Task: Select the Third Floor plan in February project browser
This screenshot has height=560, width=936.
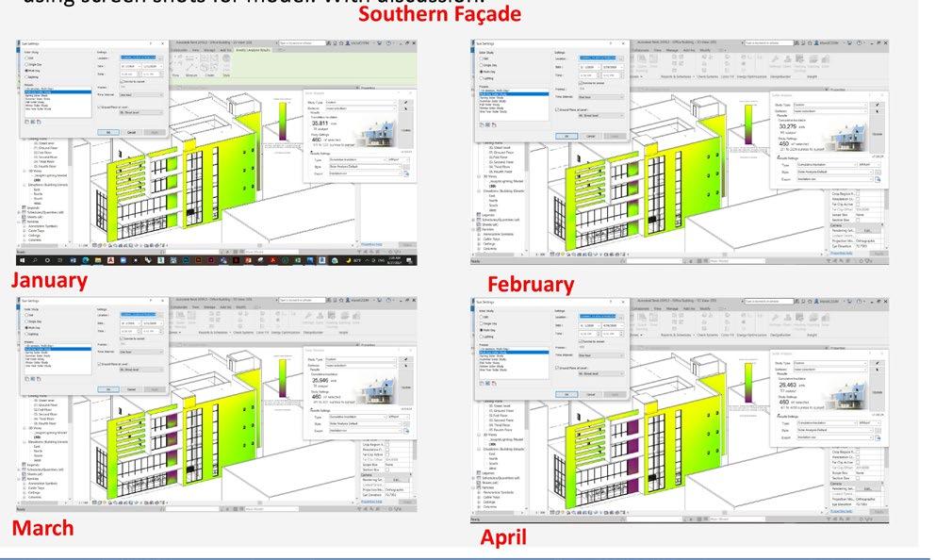Action: coord(500,167)
